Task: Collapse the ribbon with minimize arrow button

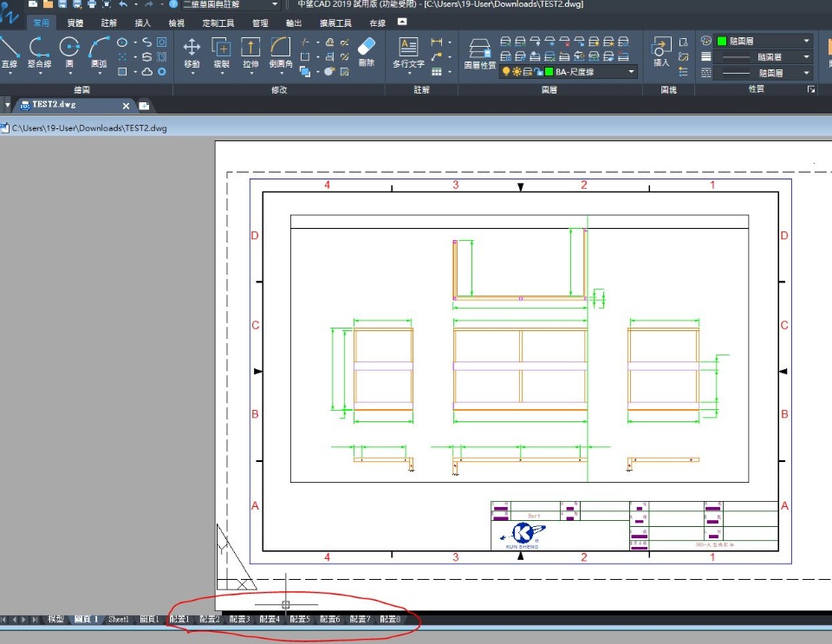Action: pos(402,22)
